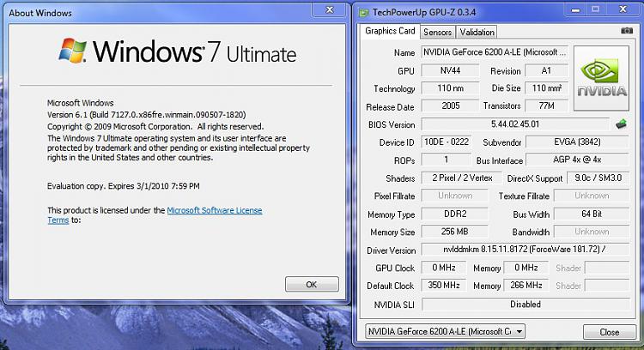The height and width of the screenshot is (350, 644).
Task: Minimize the GPU-Z window
Action: click(x=576, y=9)
